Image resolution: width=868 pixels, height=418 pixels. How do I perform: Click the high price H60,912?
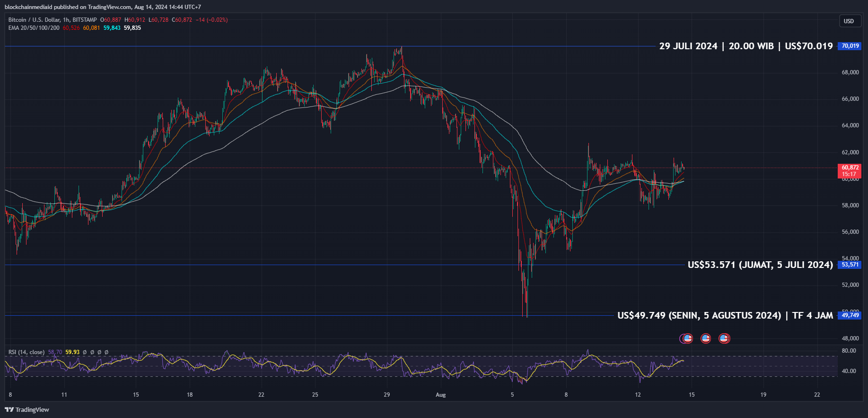click(x=135, y=20)
